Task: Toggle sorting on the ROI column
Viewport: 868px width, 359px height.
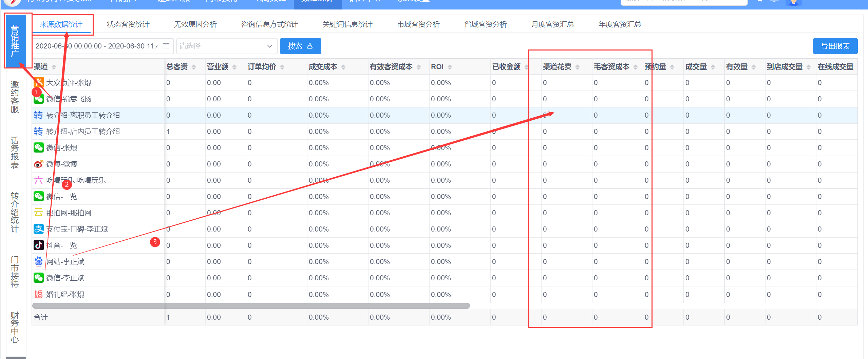Action: (450, 67)
